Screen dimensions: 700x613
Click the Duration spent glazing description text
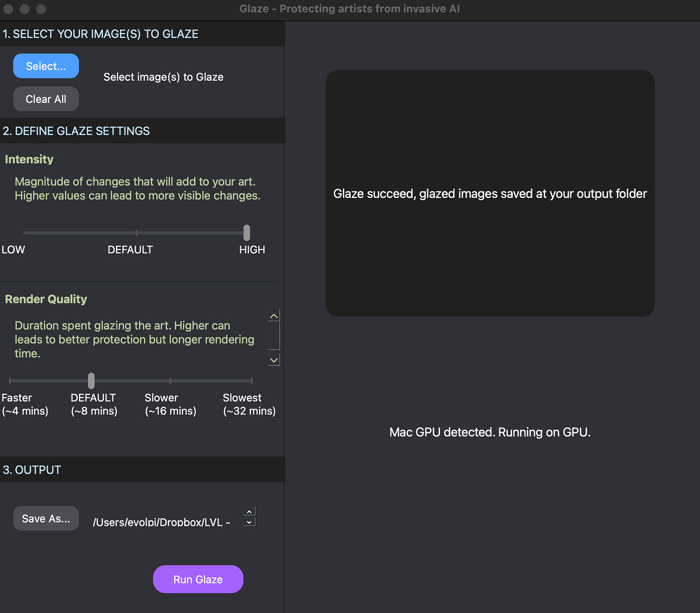point(135,339)
